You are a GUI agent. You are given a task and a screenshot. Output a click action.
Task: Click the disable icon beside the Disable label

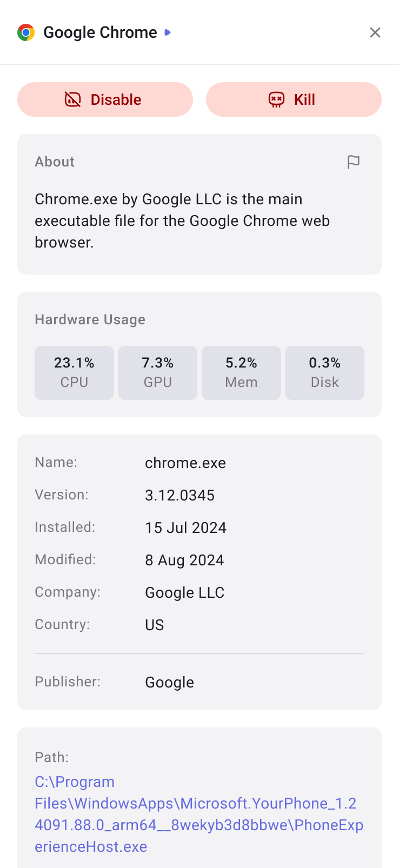(72, 99)
